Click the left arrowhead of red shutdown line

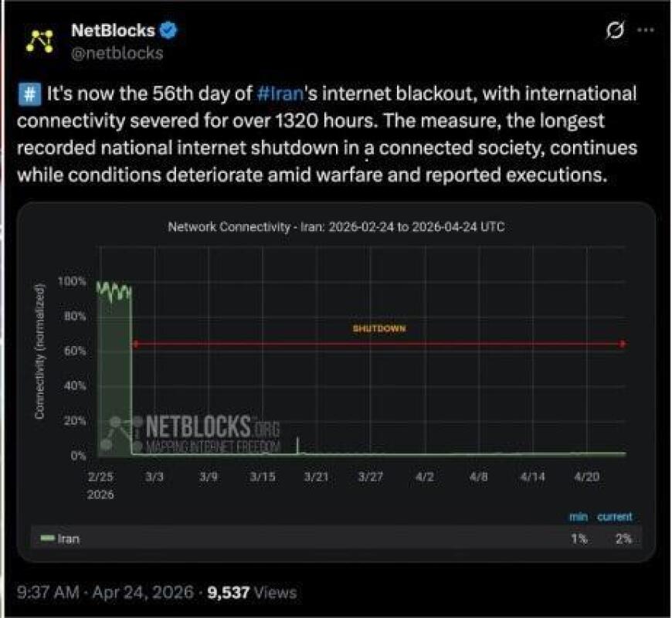[136, 344]
